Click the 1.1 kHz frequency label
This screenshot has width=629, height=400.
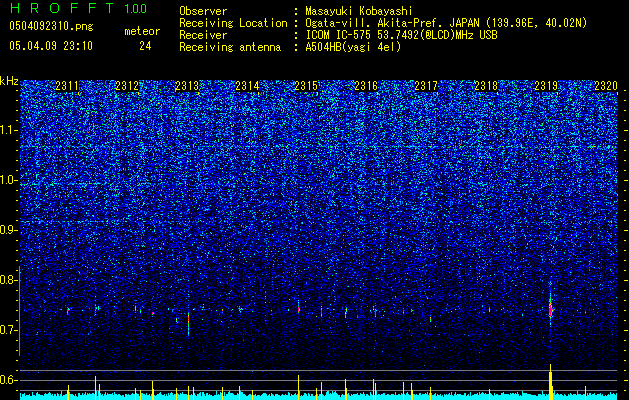click(9, 130)
